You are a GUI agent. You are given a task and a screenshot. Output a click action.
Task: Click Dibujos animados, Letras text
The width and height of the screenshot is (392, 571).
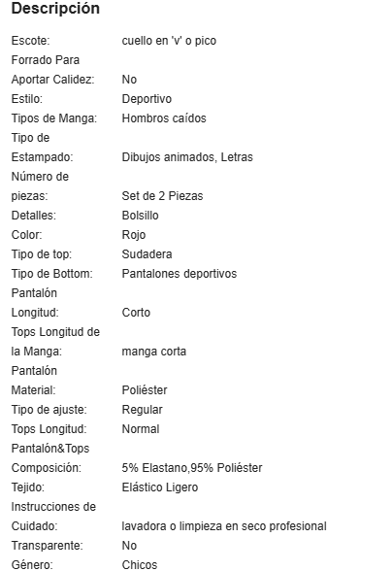tap(187, 157)
